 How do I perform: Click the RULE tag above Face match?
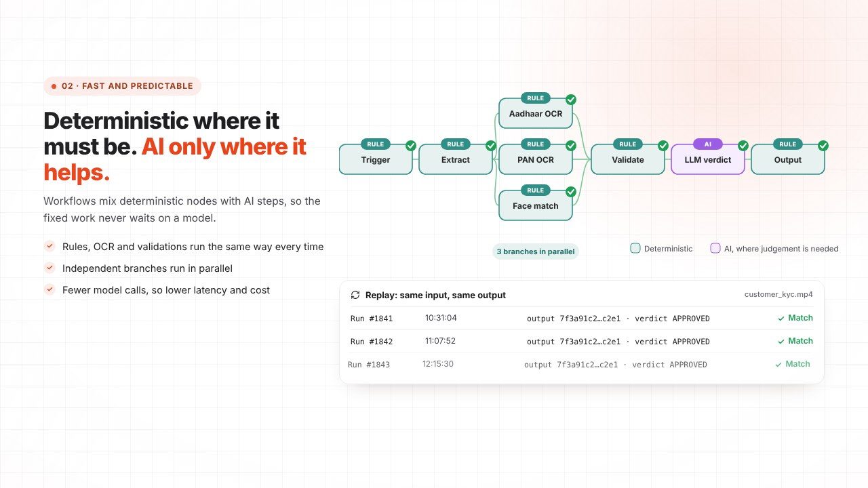click(x=536, y=190)
